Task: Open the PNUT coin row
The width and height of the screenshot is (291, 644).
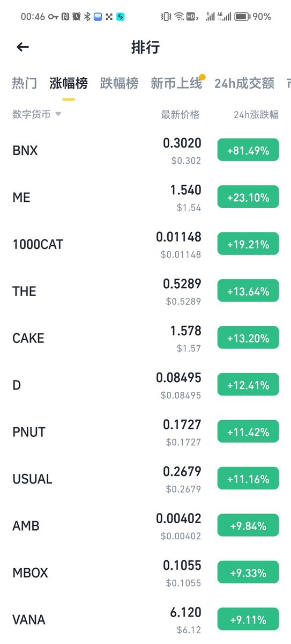Action: point(145,432)
